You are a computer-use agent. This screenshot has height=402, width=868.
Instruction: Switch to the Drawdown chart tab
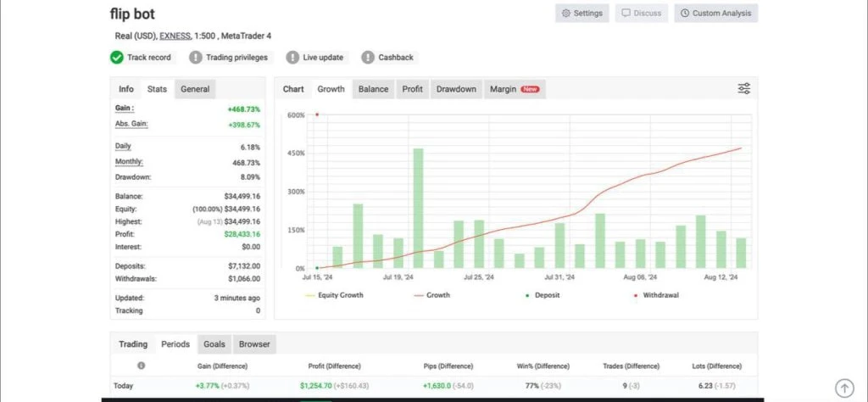click(455, 89)
